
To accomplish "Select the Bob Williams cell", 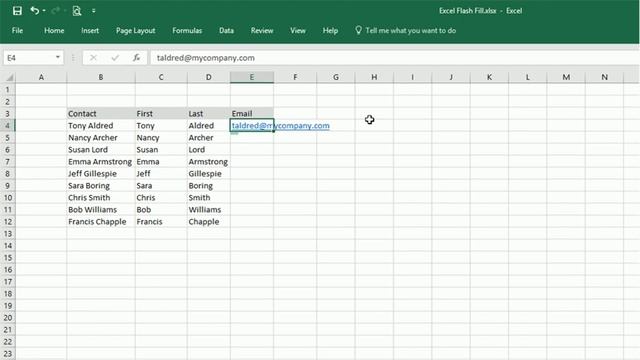I will [101, 210].
